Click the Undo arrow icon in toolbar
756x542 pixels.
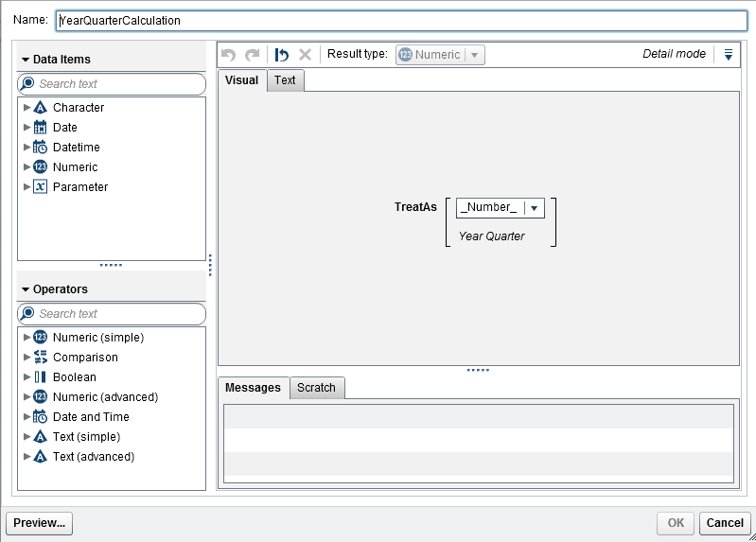[229, 55]
